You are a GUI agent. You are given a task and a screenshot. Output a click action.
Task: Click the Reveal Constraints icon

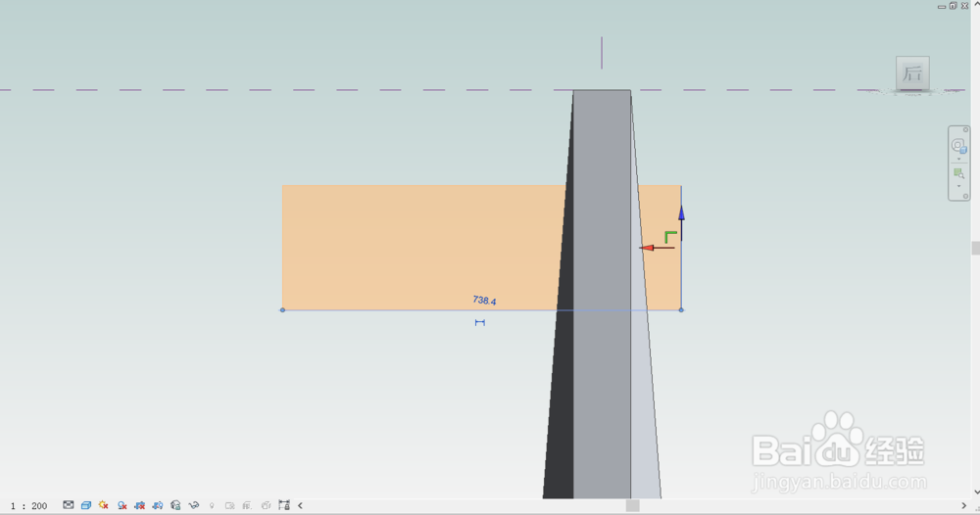click(x=284, y=505)
